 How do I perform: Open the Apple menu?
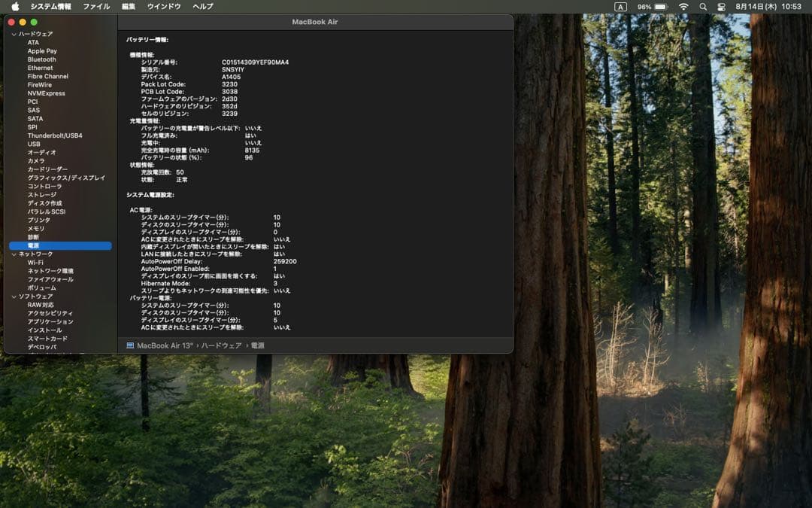[x=15, y=6]
